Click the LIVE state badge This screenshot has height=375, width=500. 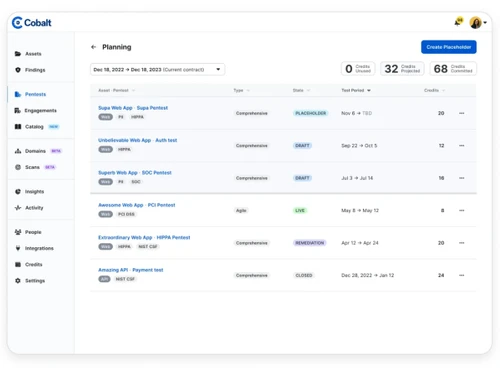(x=300, y=210)
